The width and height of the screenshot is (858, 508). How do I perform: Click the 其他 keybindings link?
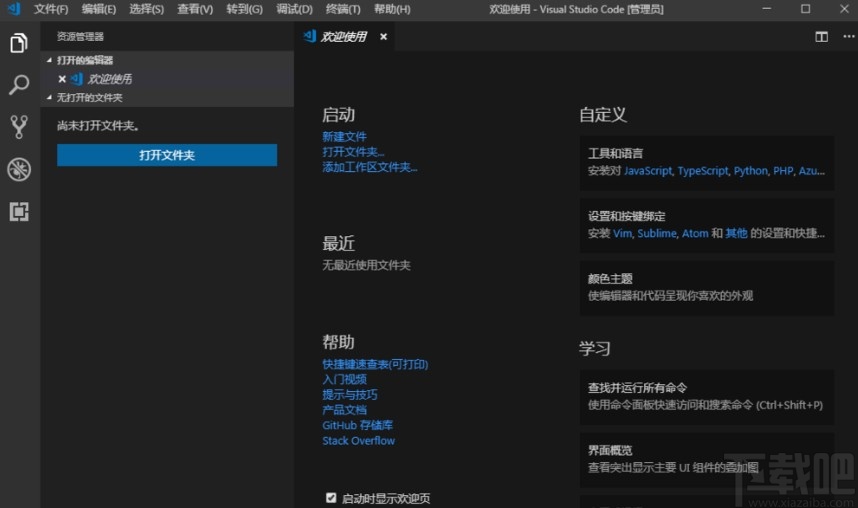click(736, 233)
